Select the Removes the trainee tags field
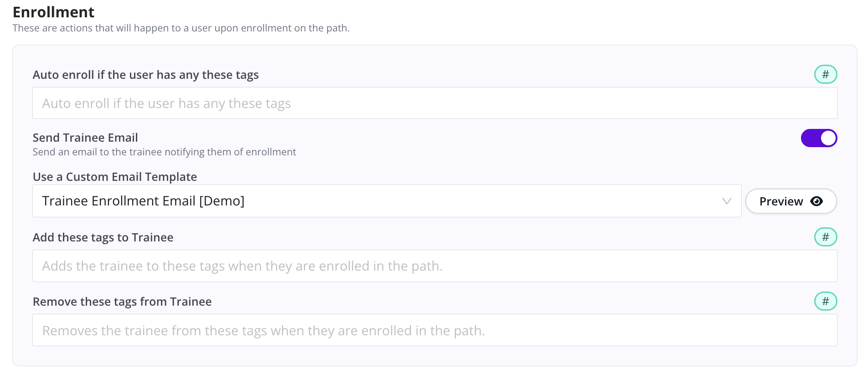The width and height of the screenshot is (868, 379). (434, 330)
